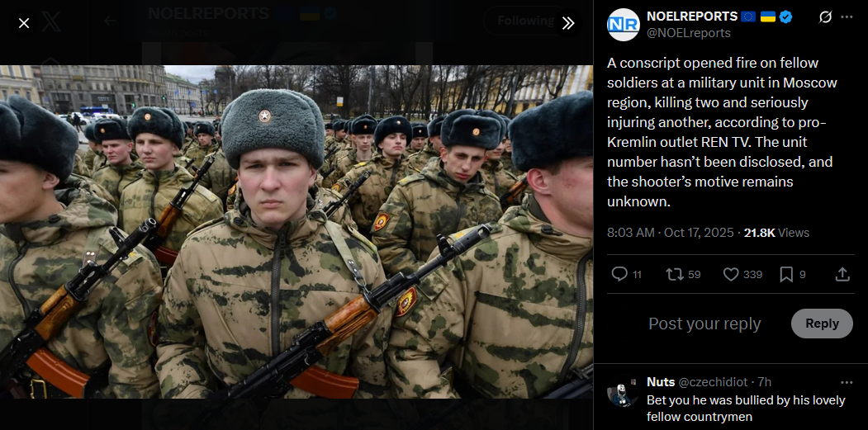Bookmark the post with the bookmark icon
Viewport: 868px width, 430px height.
786,274
